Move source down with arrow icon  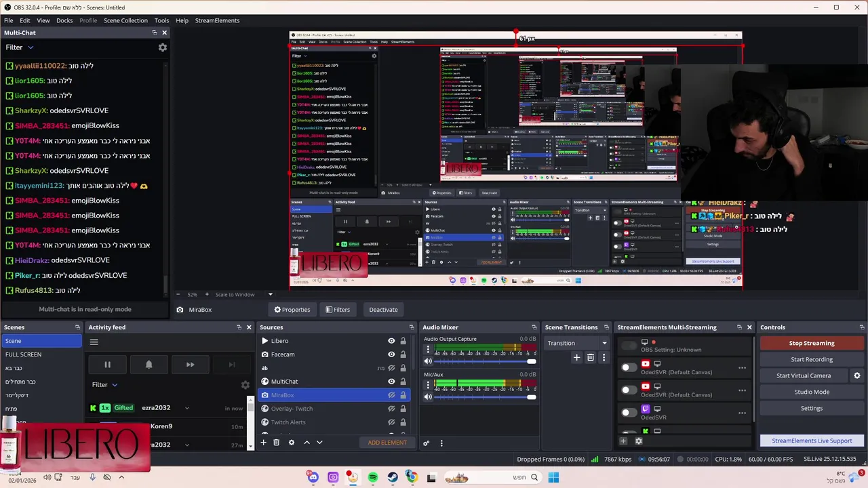[319, 443]
